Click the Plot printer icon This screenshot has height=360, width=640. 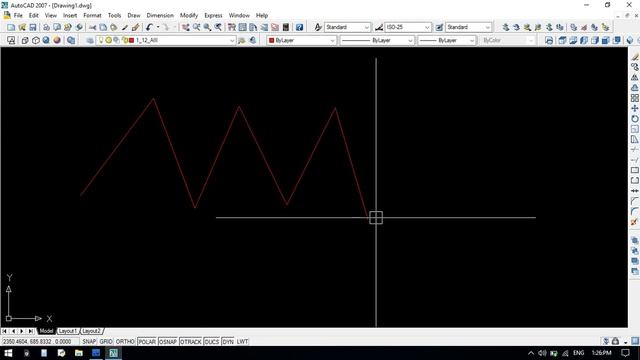click(x=46, y=27)
